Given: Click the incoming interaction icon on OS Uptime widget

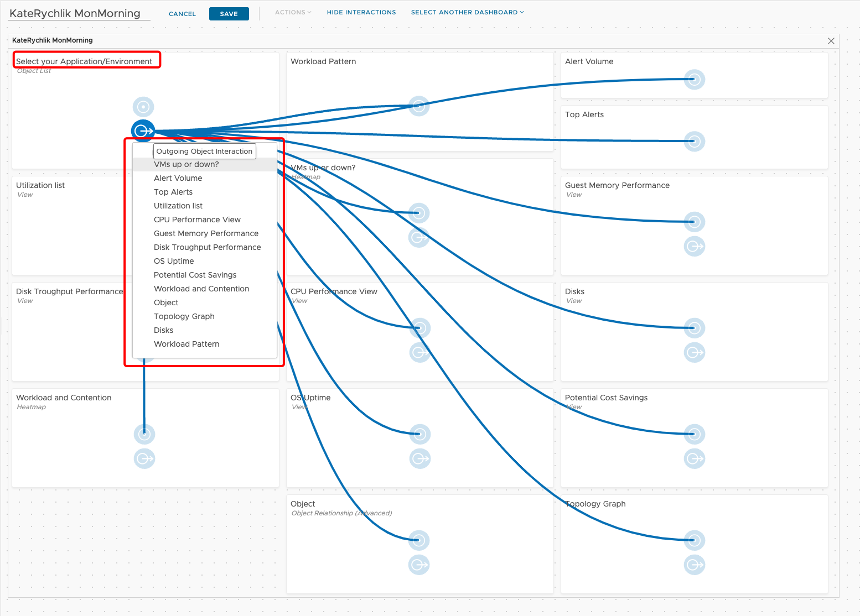Looking at the screenshot, I should 419,434.
